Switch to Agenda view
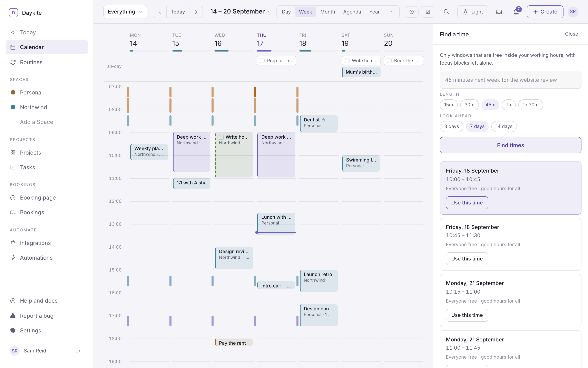This screenshot has width=588, height=368. (x=352, y=12)
